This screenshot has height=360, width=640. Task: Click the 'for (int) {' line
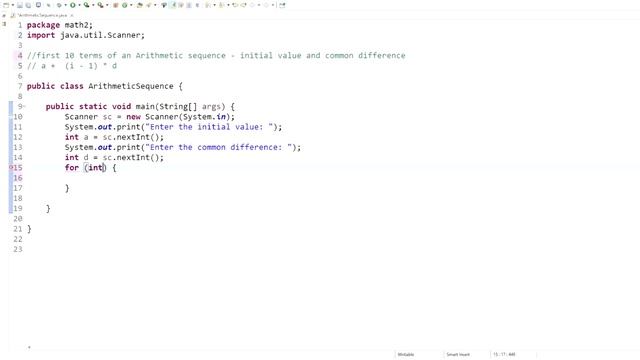coord(90,168)
